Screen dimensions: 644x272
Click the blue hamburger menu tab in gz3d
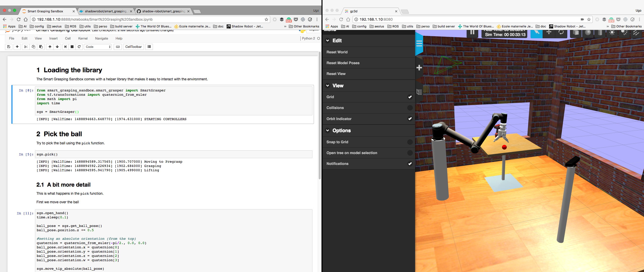pyautogui.click(x=419, y=44)
